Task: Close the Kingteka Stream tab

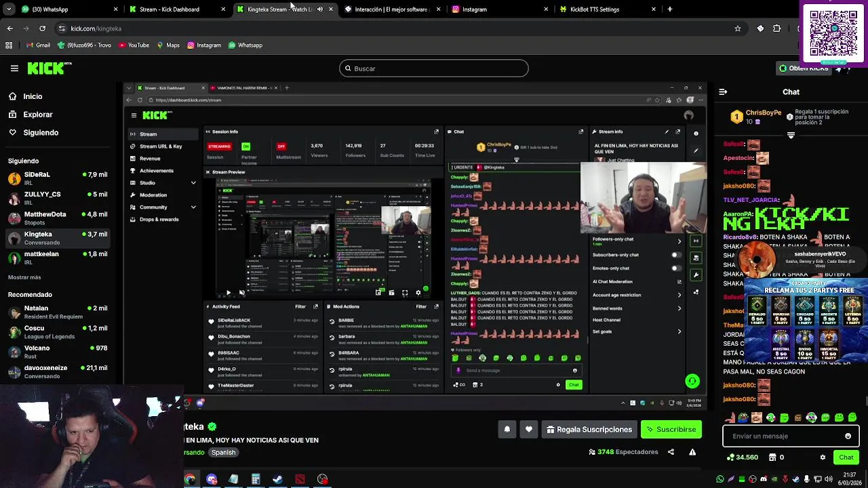Action: [x=331, y=9]
